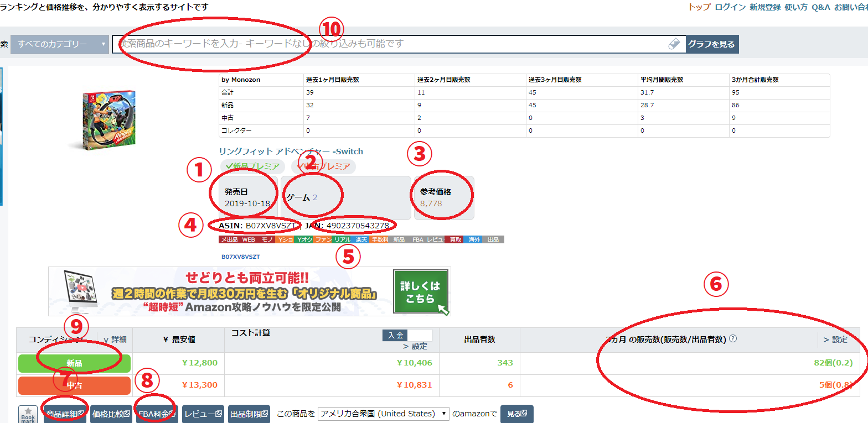Click the 参考価格 value 8,778
The width and height of the screenshot is (868, 423).
click(x=431, y=203)
